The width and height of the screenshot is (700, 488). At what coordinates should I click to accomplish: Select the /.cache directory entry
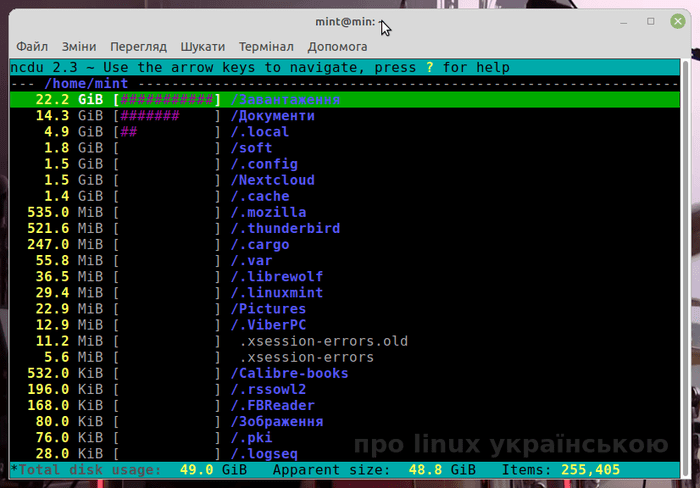click(345, 196)
